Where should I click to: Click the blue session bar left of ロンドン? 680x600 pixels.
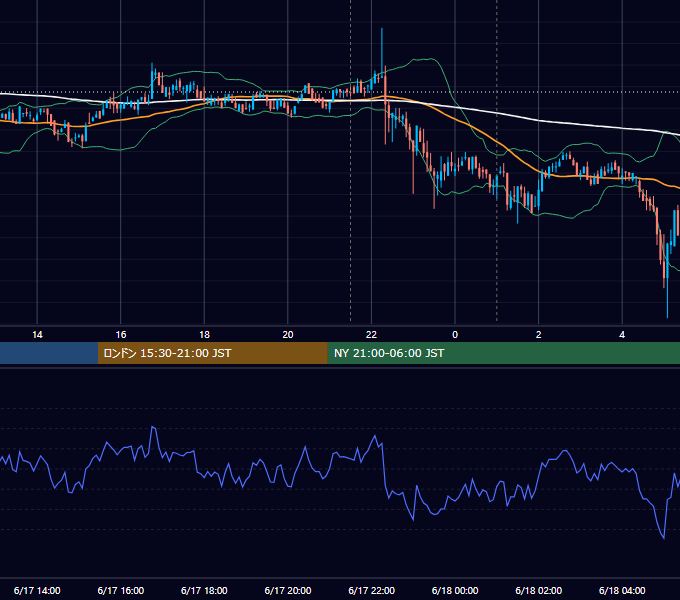pyautogui.click(x=49, y=353)
